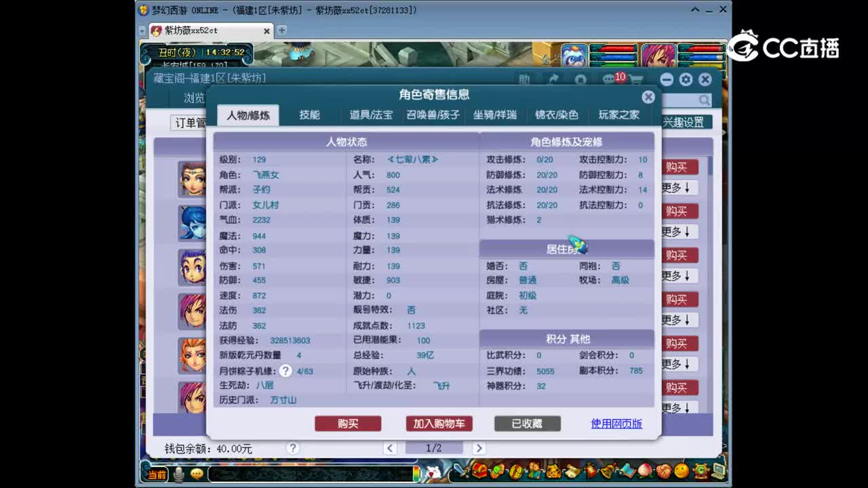Open the chat bubble emoji icon
The width and height of the screenshot is (868, 488).
click(197, 474)
